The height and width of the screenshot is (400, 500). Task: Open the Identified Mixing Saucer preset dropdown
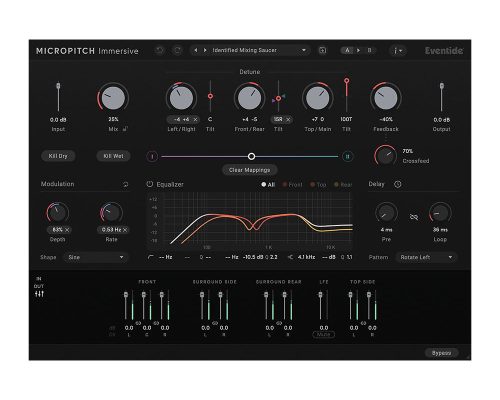(250, 50)
